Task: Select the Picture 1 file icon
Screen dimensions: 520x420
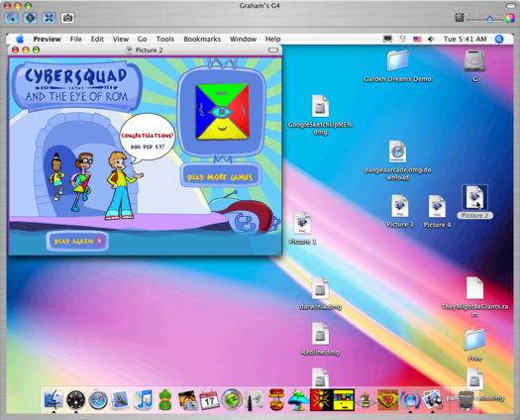Action: 302,223
